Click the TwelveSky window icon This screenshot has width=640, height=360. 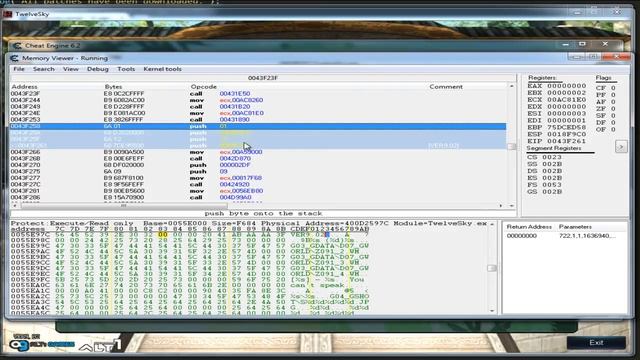pyautogui.click(x=7, y=14)
